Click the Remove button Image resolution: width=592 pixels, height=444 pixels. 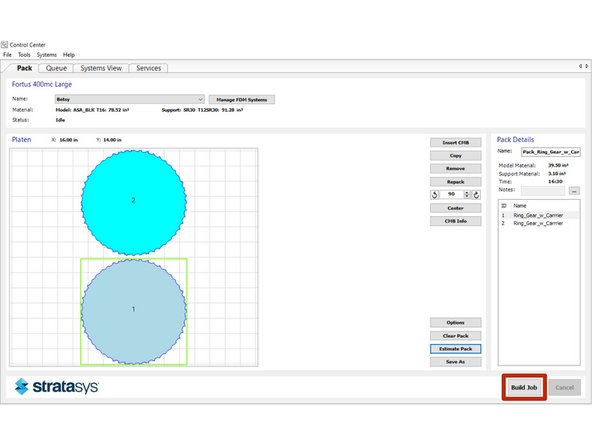pos(456,168)
